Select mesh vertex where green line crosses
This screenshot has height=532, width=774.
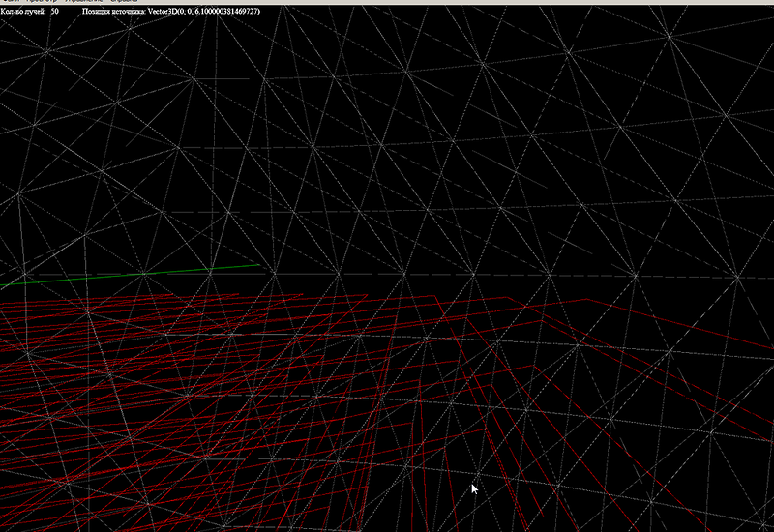(143, 274)
